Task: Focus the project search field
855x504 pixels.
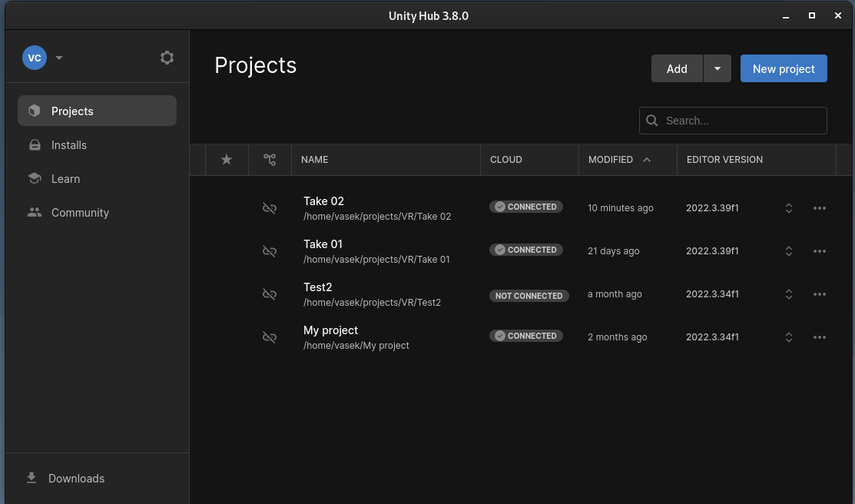Action: coord(741,121)
